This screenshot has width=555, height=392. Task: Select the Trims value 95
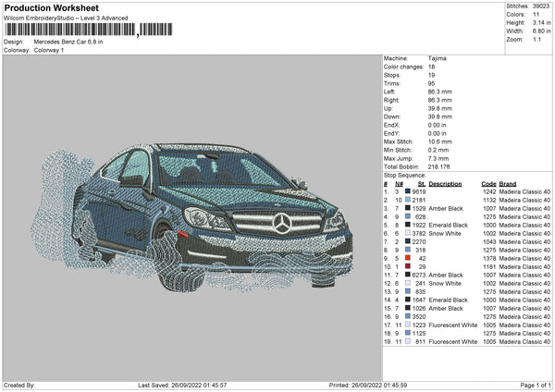[431, 83]
